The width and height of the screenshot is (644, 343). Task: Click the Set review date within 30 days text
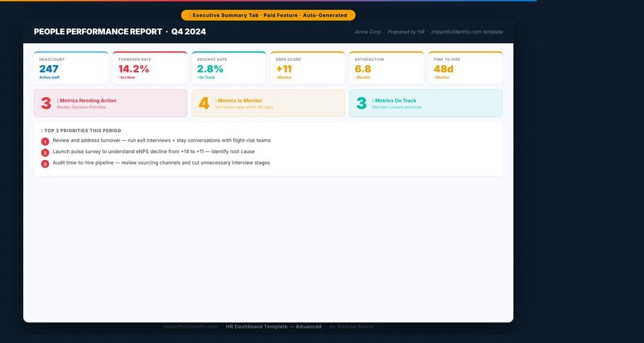click(x=244, y=107)
